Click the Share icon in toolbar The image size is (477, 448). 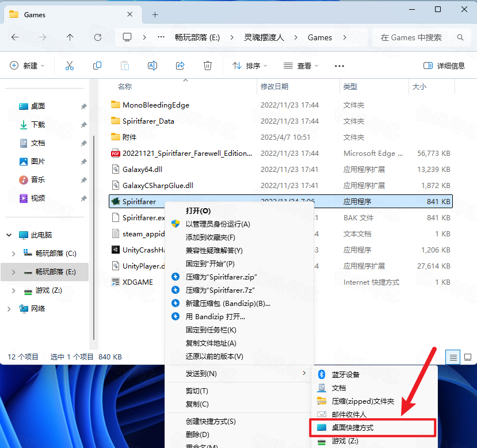point(180,66)
